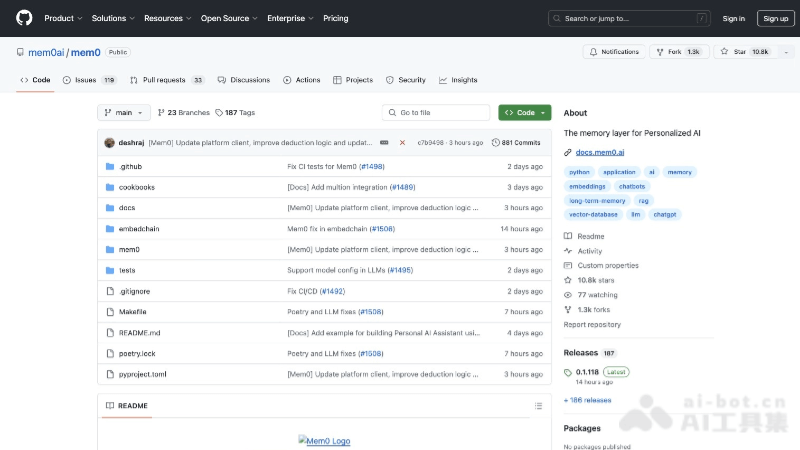Switch to the Security tab
The image size is (800, 450).
406,80
